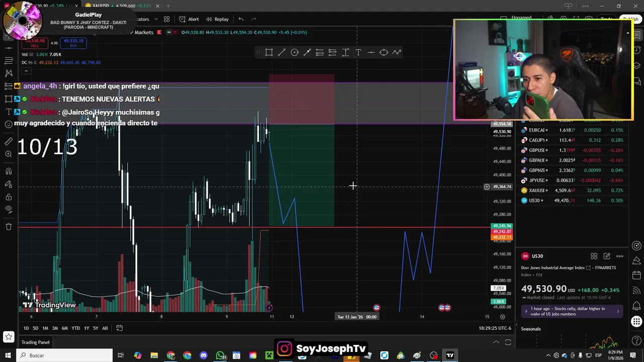Expand the bottom panel chevron
Viewport: 644px width, 362px height.
point(496,342)
